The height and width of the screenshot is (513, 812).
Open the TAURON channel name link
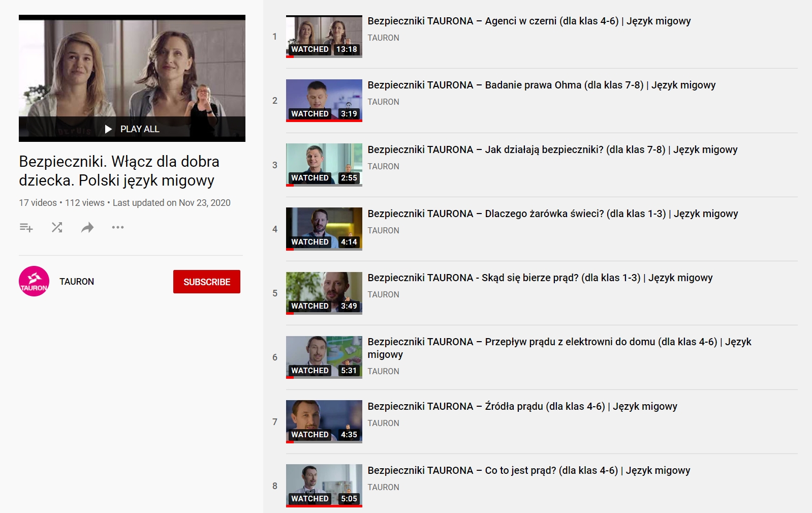(77, 282)
